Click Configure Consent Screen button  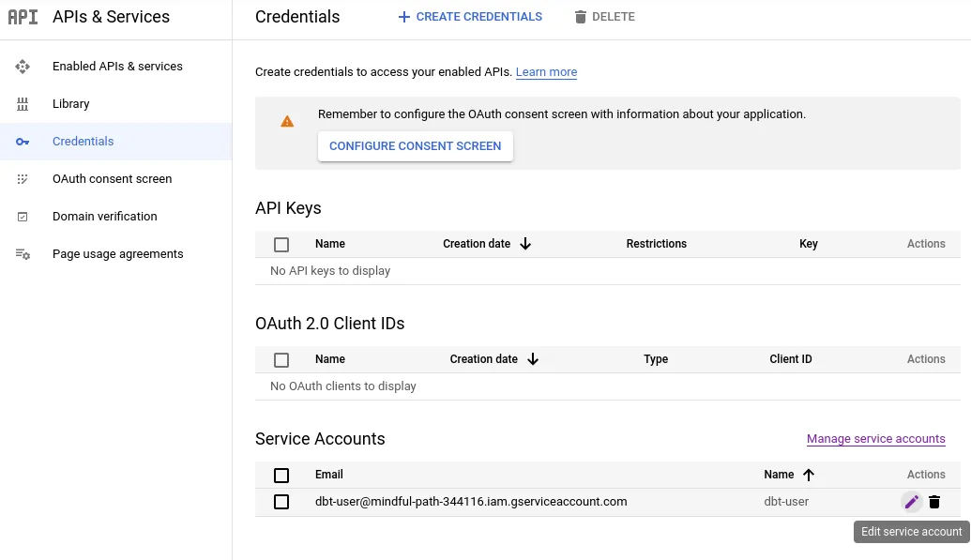tap(415, 146)
